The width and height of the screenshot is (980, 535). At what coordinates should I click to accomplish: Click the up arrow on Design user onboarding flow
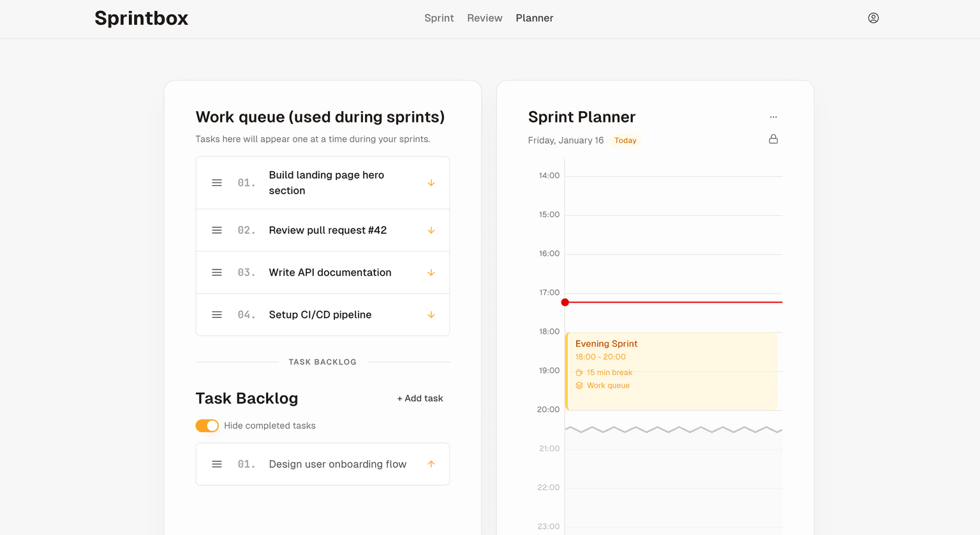point(431,464)
